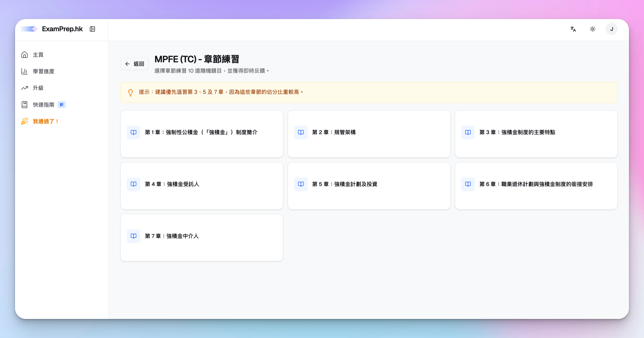Collapse the sidebar with the panel icon

click(x=92, y=29)
